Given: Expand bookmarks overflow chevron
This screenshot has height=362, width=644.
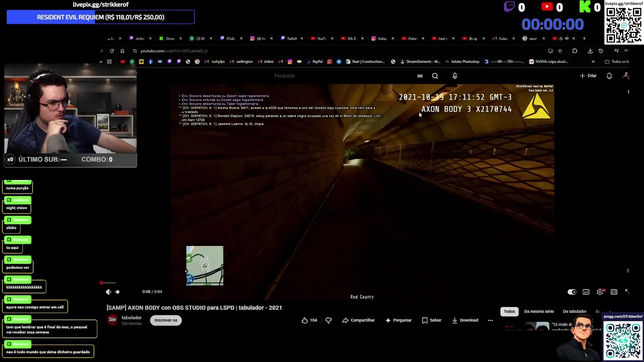Looking at the screenshot, I should coord(593,62).
